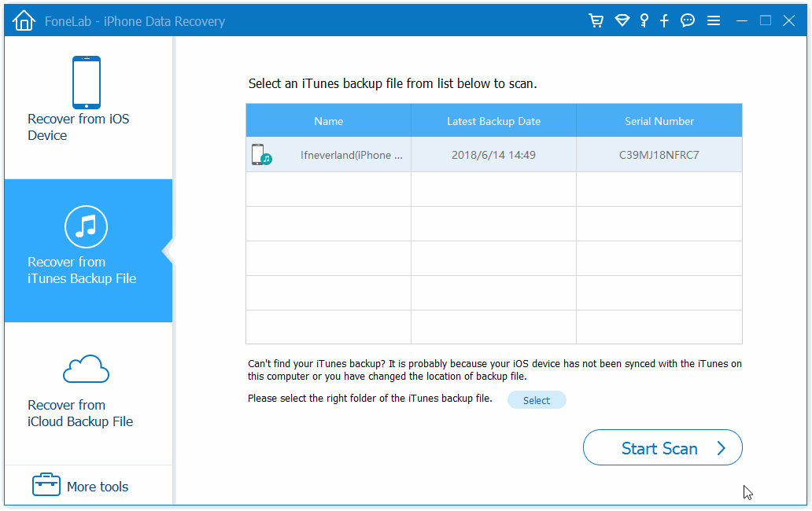Click the Select folder button
This screenshot has height=511, width=812.
[x=537, y=400]
